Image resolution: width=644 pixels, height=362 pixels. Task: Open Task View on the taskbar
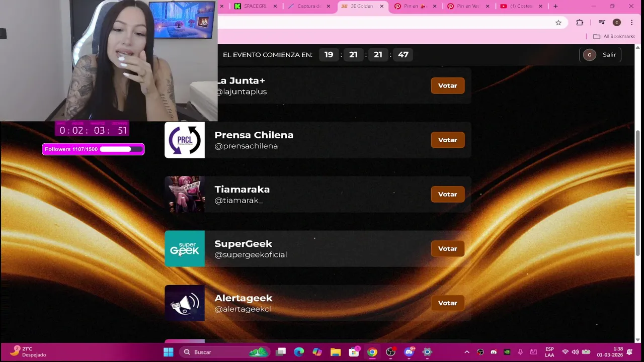[281, 352]
